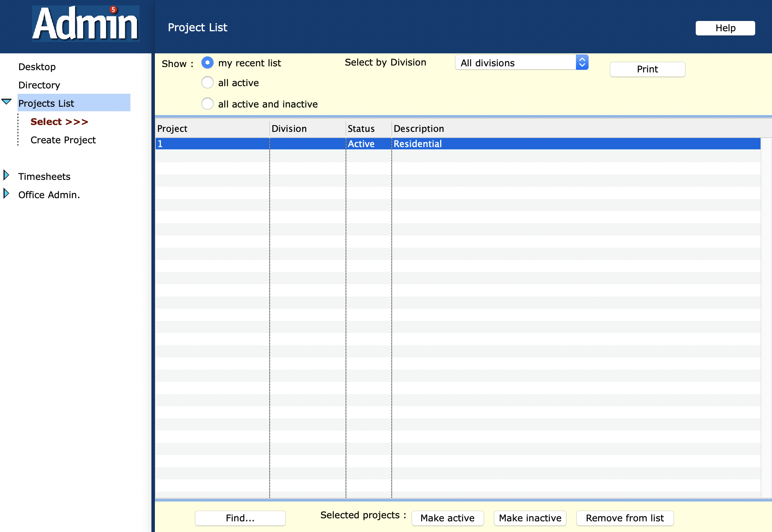Select the Residential project row

click(417, 144)
